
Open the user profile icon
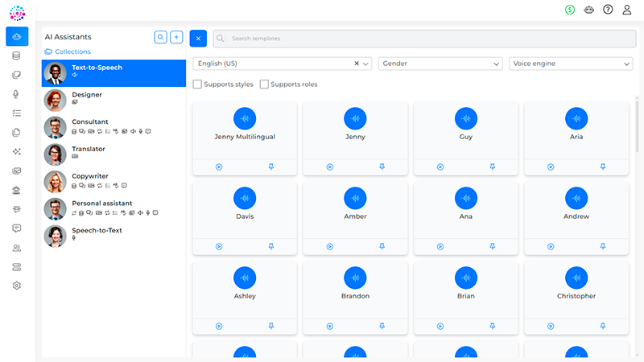click(x=627, y=10)
